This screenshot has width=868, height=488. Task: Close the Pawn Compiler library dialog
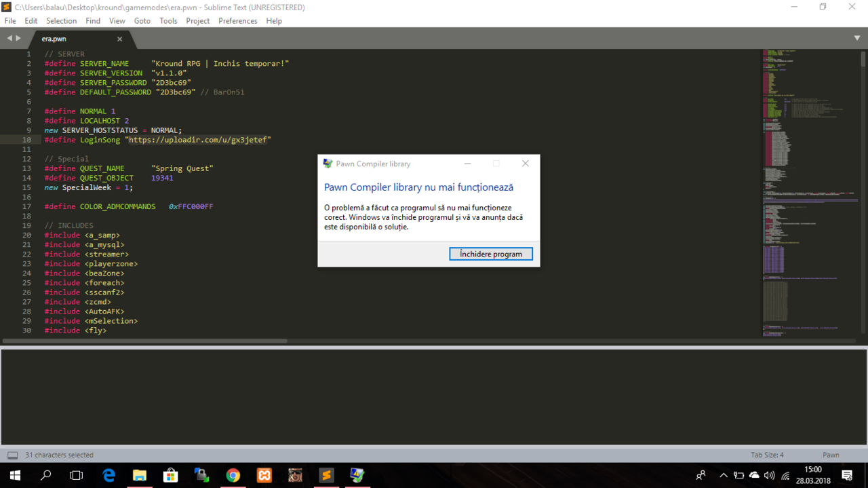[x=525, y=164]
